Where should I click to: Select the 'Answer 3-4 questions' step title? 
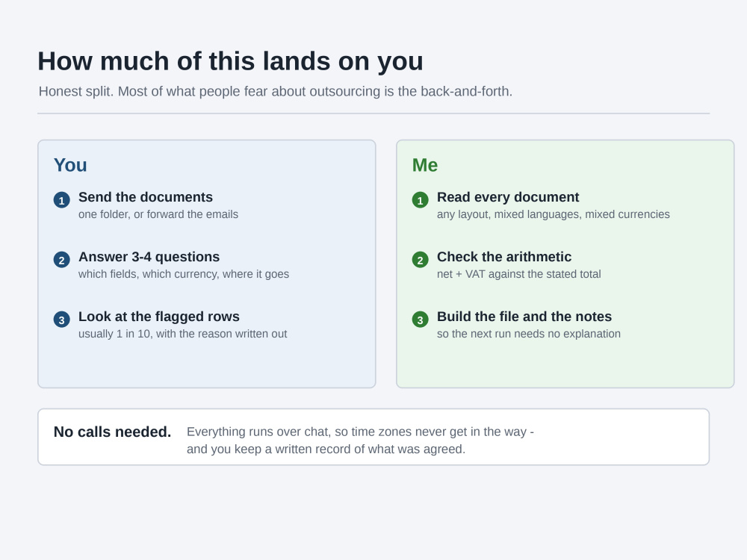click(x=149, y=257)
